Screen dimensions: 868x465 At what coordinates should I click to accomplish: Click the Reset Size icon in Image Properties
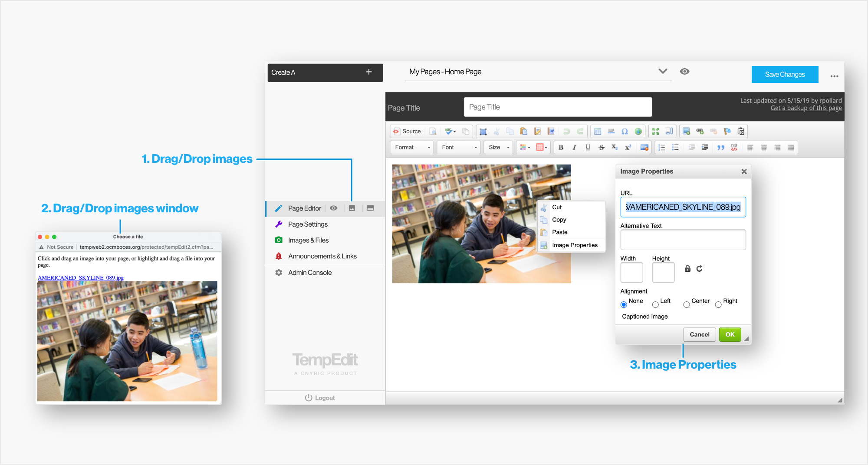tap(699, 268)
